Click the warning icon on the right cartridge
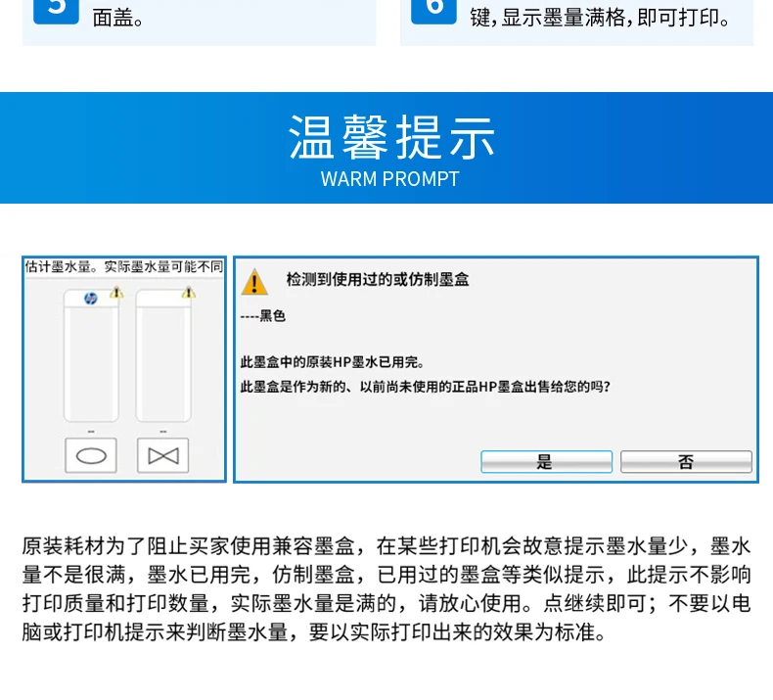The height and width of the screenshot is (700, 773). [x=188, y=292]
